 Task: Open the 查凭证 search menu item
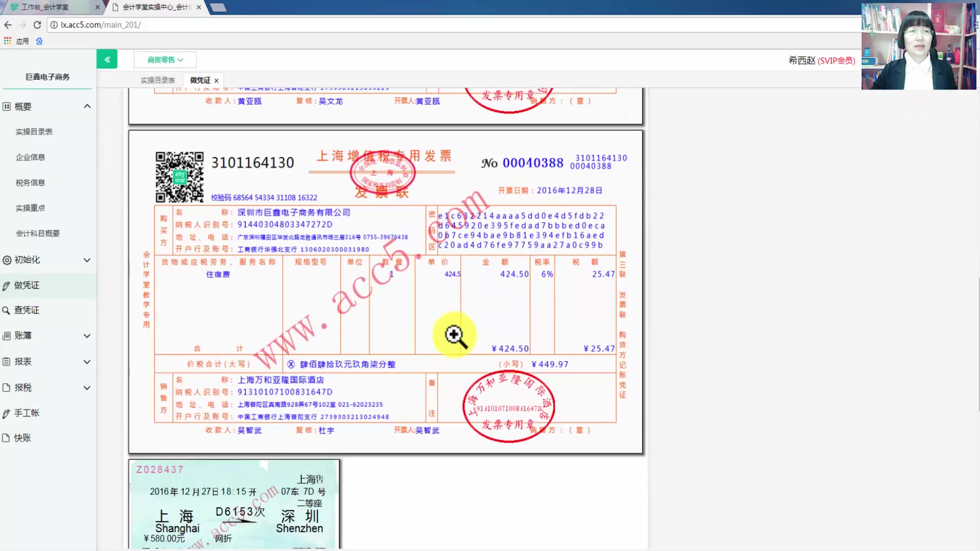[27, 310]
